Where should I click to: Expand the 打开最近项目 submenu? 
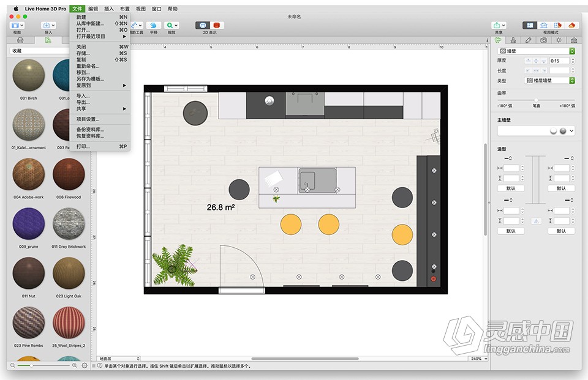point(100,36)
